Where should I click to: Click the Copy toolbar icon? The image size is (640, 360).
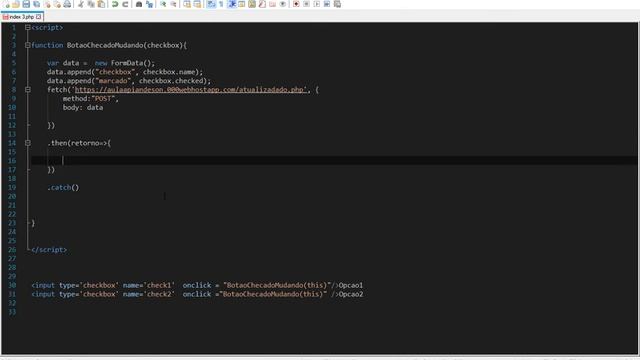point(91,4)
